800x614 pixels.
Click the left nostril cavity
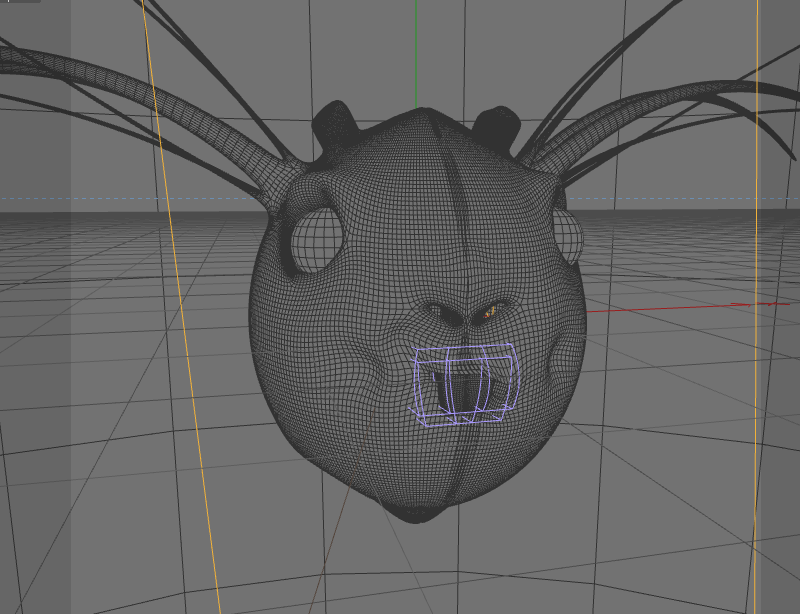445,314
